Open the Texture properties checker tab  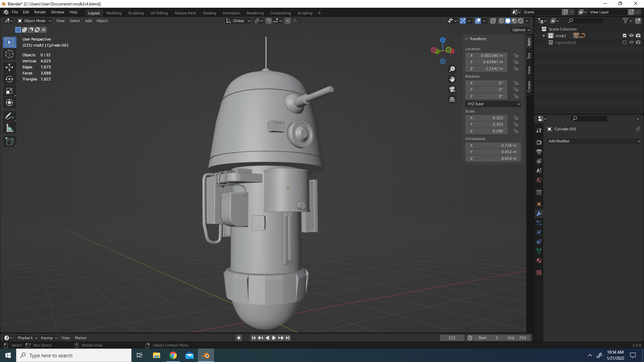click(539, 273)
